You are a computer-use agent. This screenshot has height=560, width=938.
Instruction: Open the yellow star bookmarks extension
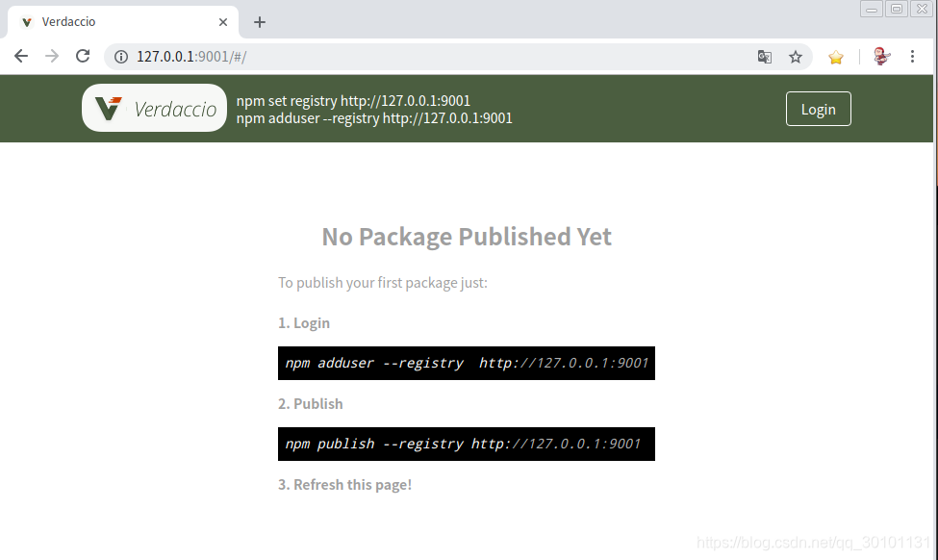coord(836,57)
